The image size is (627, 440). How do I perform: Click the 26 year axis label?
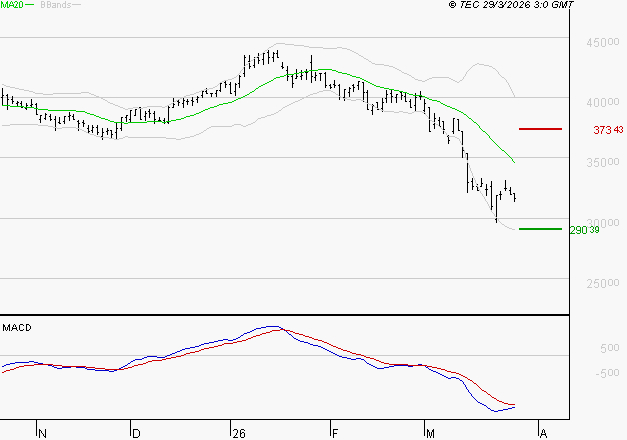239,433
